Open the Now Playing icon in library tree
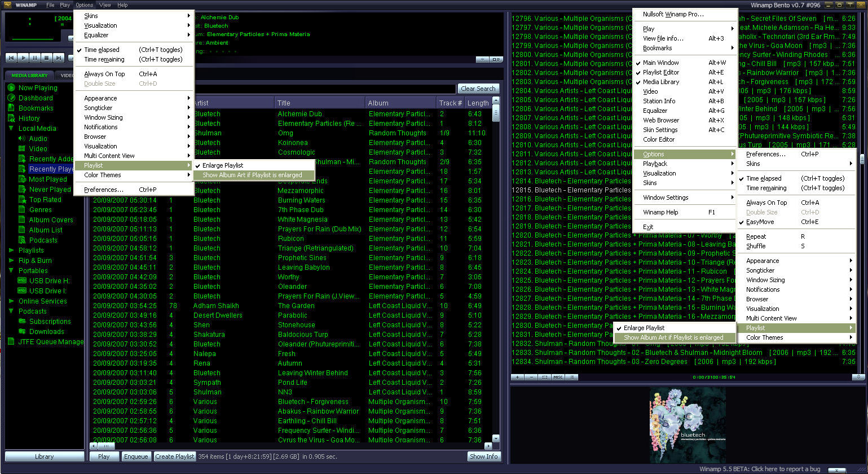868x474 pixels. coord(11,88)
